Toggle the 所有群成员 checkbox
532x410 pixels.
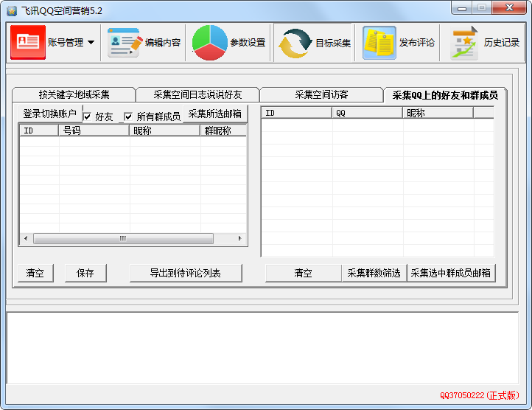tap(129, 117)
